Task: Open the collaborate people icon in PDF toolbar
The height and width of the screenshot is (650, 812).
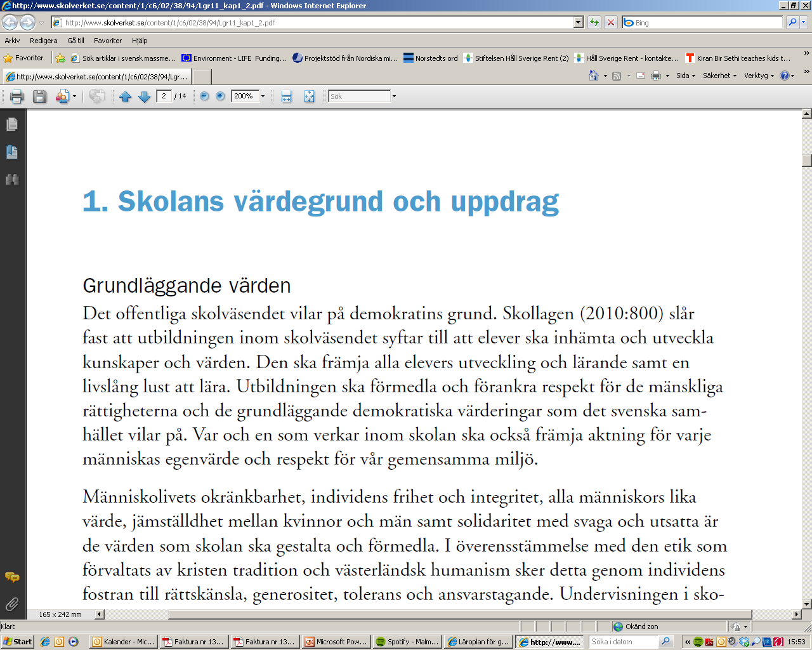Action: click(62, 96)
